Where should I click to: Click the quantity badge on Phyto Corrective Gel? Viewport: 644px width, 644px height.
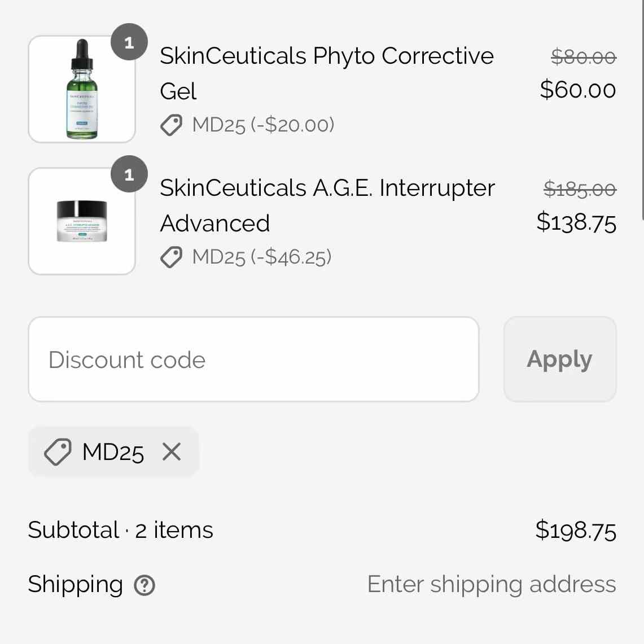129,42
